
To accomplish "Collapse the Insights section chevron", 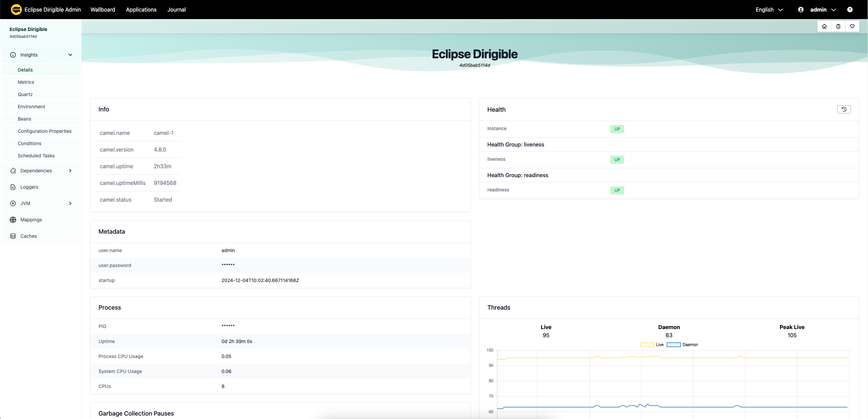I will [x=70, y=55].
